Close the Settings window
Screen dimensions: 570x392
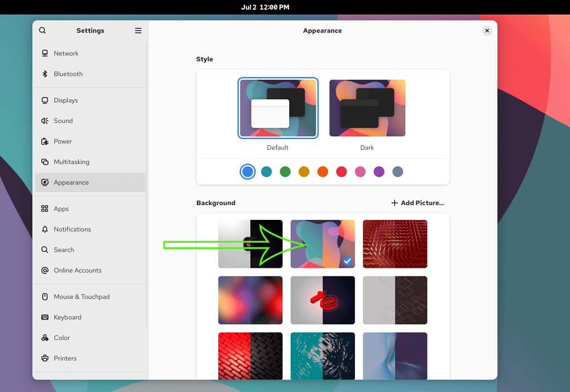click(x=487, y=31)
